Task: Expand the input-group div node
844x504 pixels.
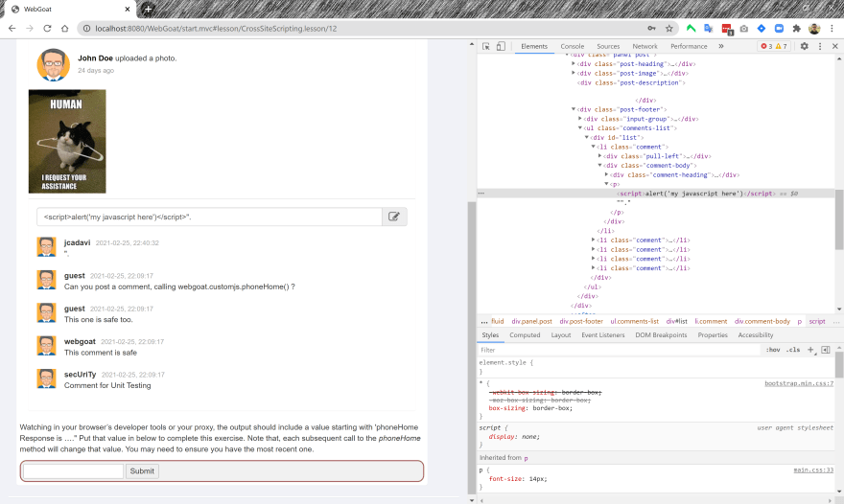Action: tap(579, 119)
